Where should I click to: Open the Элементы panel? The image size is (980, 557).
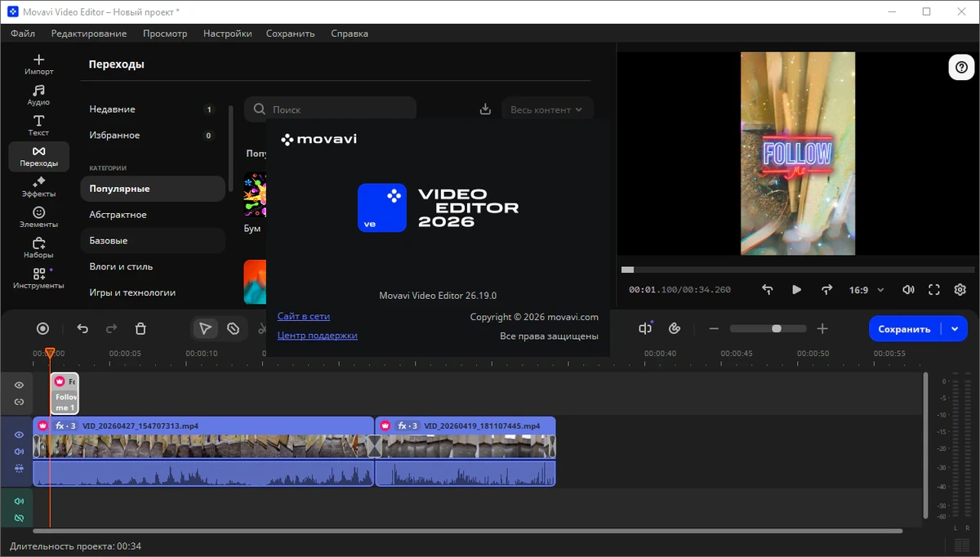click(38, 217)
